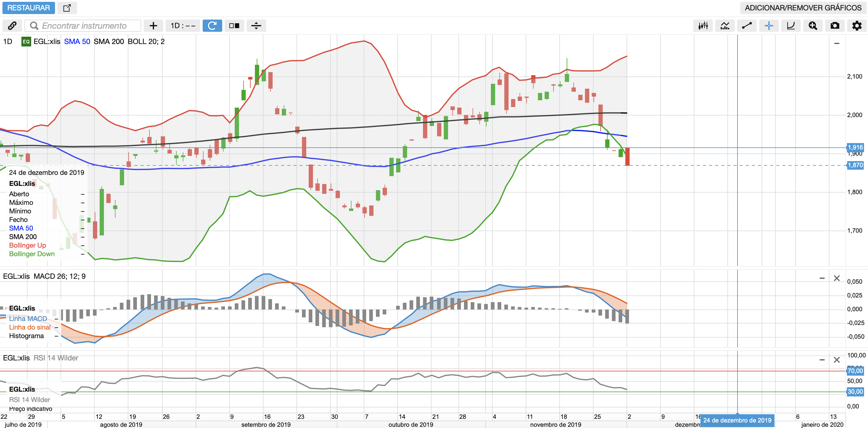Switch the chart scale via curve icon
868x428 pixels.
(x=790, y=26)
